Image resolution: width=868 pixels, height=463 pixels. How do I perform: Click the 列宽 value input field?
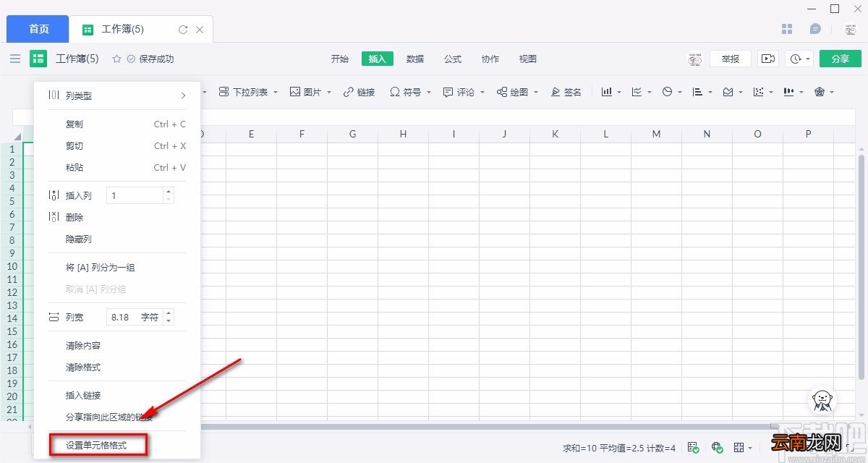pyautogui.click(x=135, y=317)
